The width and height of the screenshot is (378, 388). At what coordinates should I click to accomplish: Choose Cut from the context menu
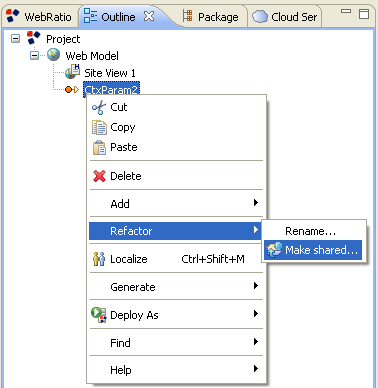pos(176,107)
